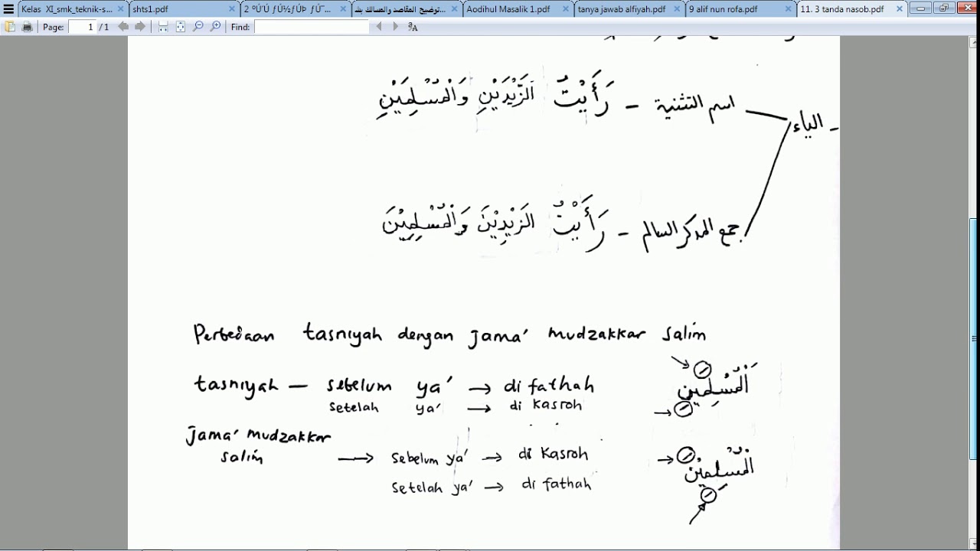Close the Aodihul Masalik 1.pdf tab
980x551 pixels.
[565, 9]
